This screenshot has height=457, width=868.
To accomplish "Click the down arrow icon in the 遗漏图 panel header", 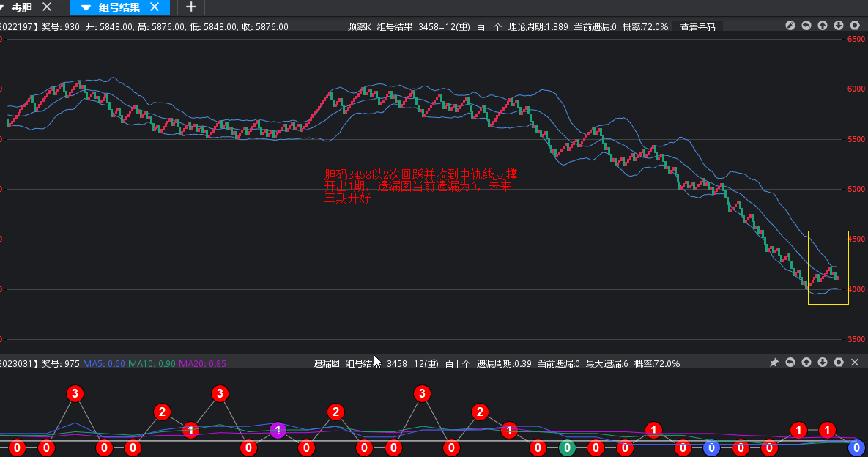I will 823,363.
